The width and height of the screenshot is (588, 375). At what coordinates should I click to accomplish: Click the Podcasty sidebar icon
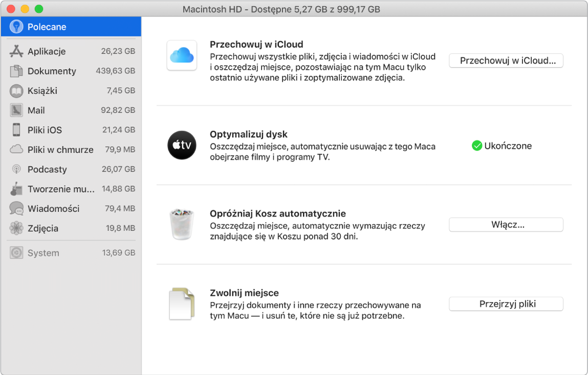coord(15,169)
